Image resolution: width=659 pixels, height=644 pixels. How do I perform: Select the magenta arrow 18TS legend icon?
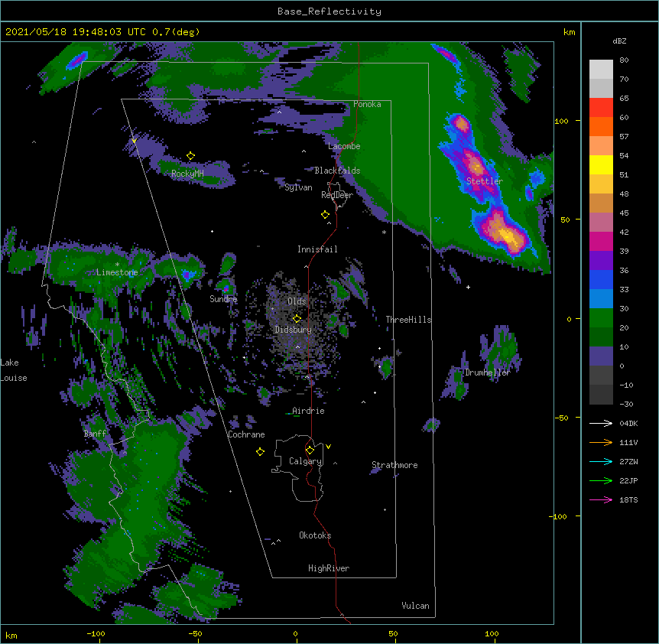click(x=601, y=499)
